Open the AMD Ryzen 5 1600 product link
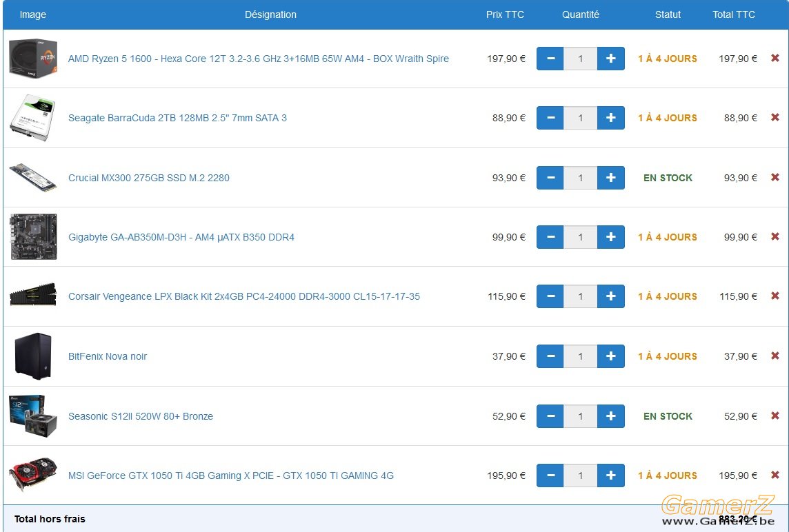The image size is (789, 532). tap(259, 59)
